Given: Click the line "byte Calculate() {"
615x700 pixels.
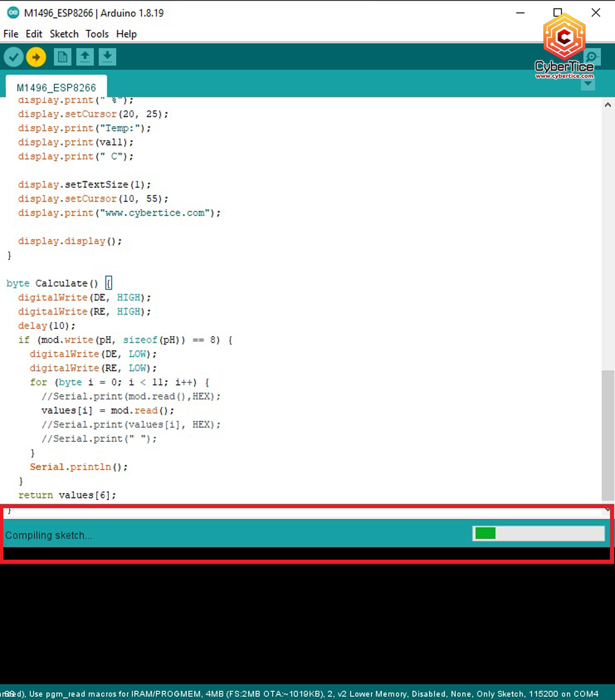Looking at the screenshot, I should (59, 284).
